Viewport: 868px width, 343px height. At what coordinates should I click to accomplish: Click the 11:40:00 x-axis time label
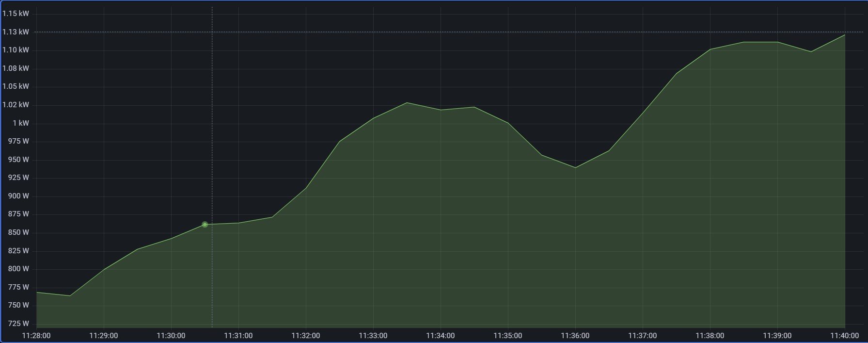[844, 336]
